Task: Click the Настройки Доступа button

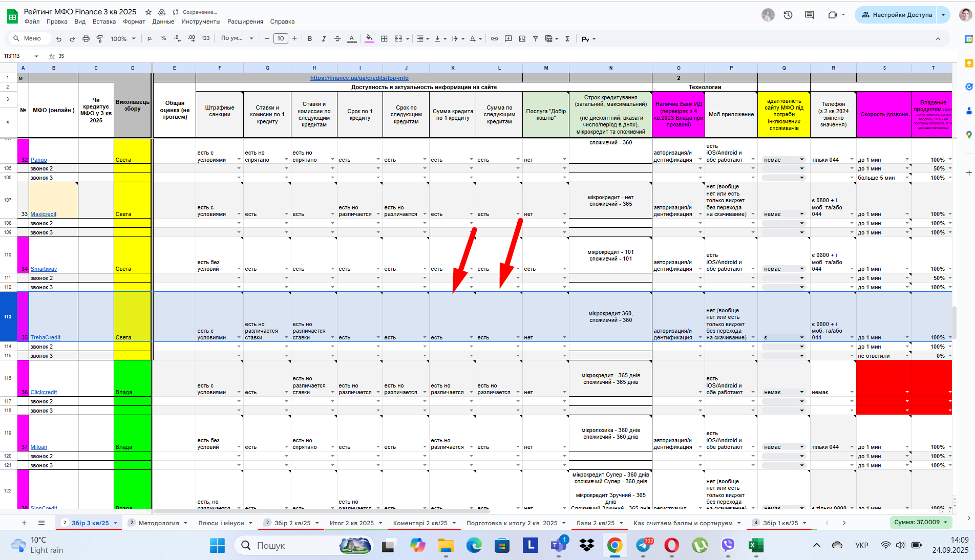Action: click(896, 15)
